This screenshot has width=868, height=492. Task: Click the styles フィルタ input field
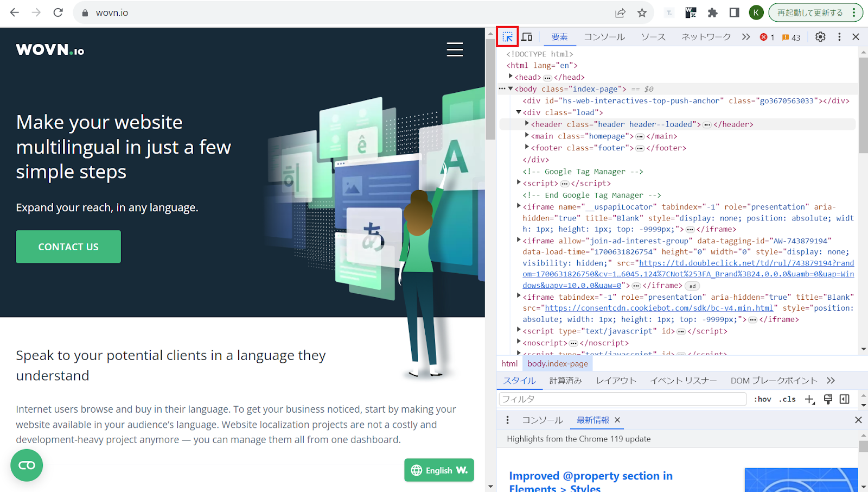[x=622, y=399]
